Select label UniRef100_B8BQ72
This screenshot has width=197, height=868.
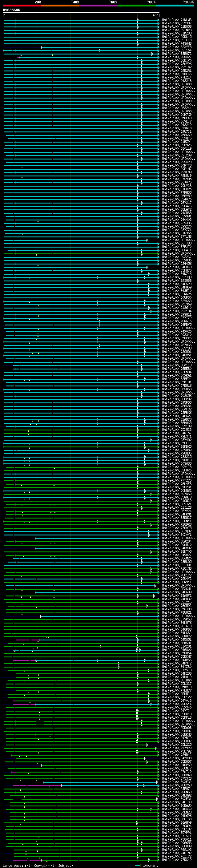coord(177,54)
